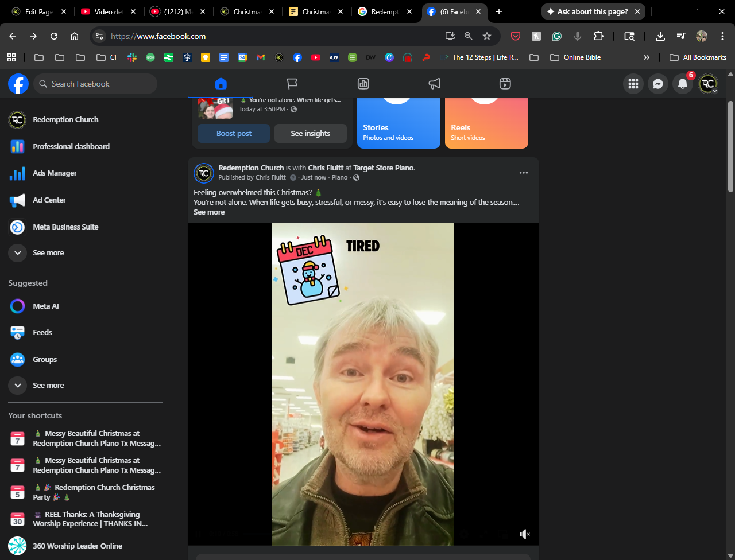Unmute the video with speaker icon
This screenshot has width=735, height=560.
coord(524,534)
